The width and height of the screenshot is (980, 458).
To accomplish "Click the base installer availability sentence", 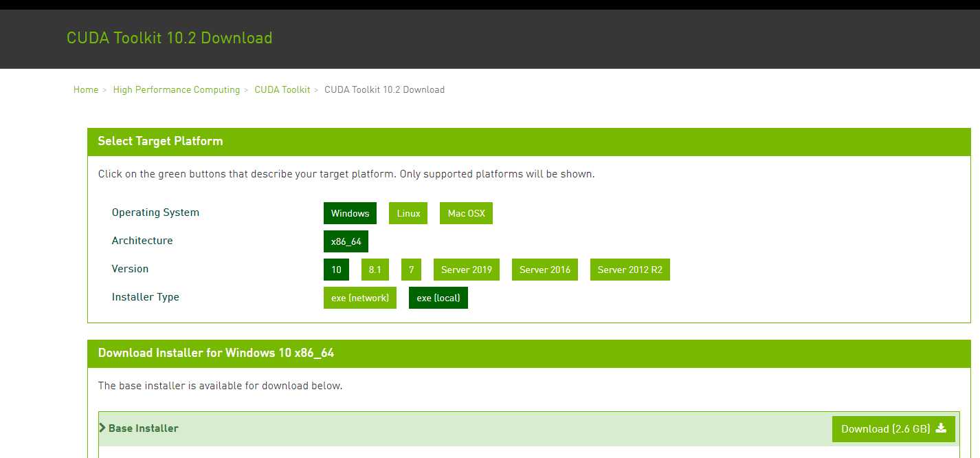I will pos(220,386).
